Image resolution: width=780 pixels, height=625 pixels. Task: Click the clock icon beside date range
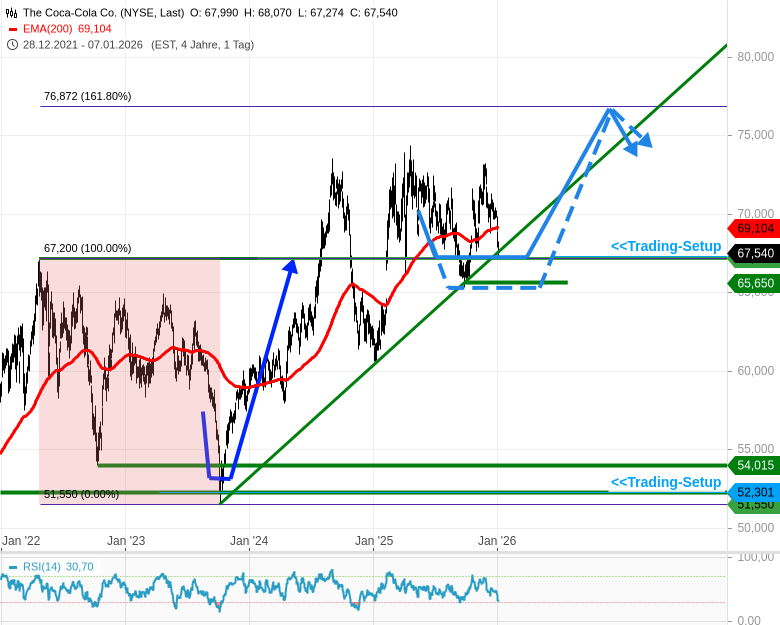click(11, 45)
